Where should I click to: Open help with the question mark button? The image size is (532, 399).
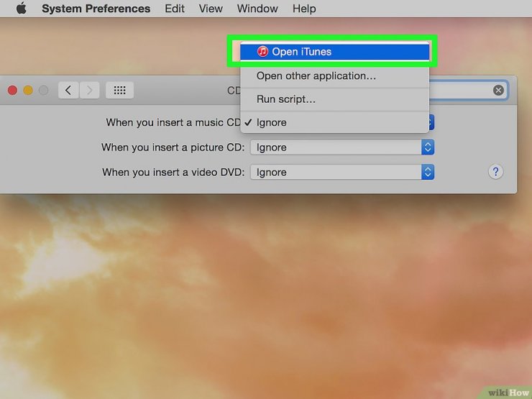(495, 172)
